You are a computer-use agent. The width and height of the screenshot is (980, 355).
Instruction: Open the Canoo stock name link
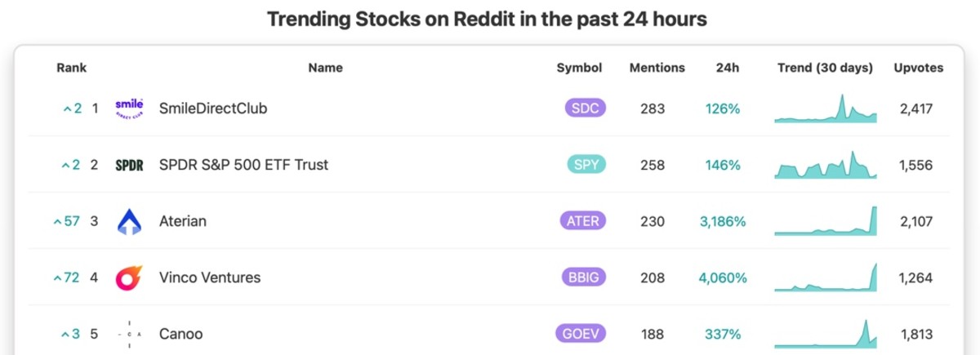[180, 334]
